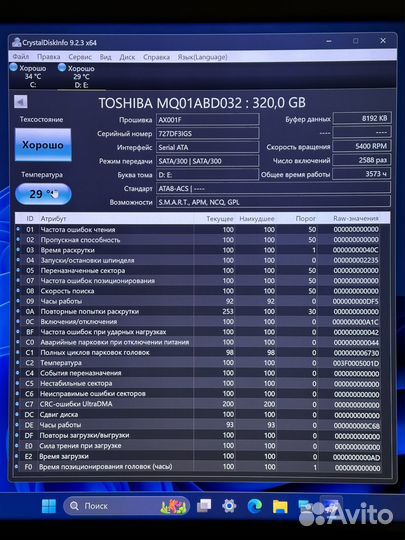Click the Возможности field S.M.A.R.T., APM, NCQ, GPL
Screen dimensions: 405x540
click(273, 202)
